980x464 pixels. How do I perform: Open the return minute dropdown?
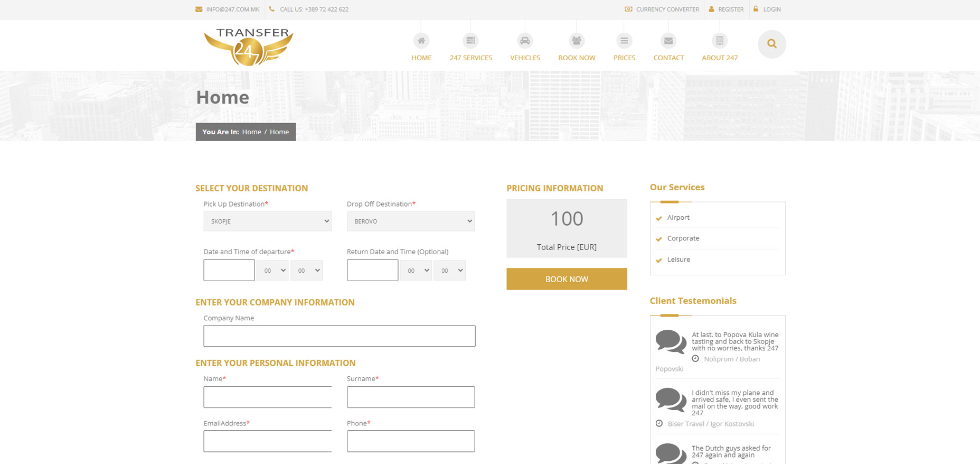449,271
